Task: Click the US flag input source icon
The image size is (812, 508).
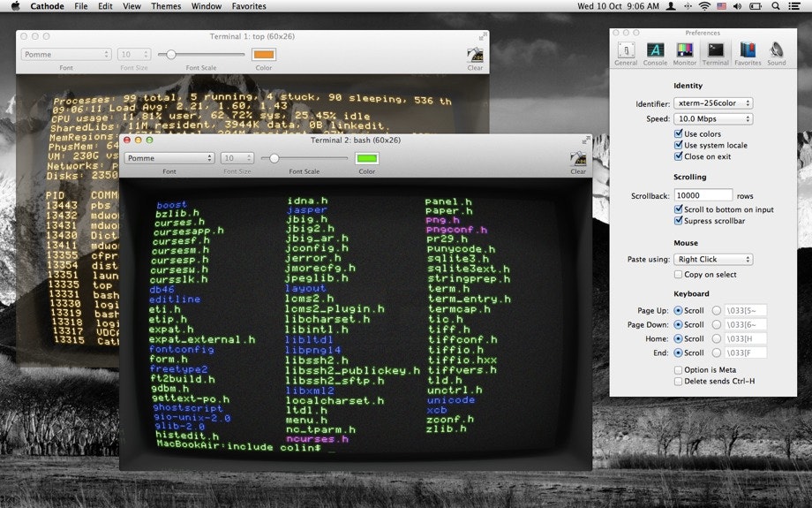Action: point(721,6)
